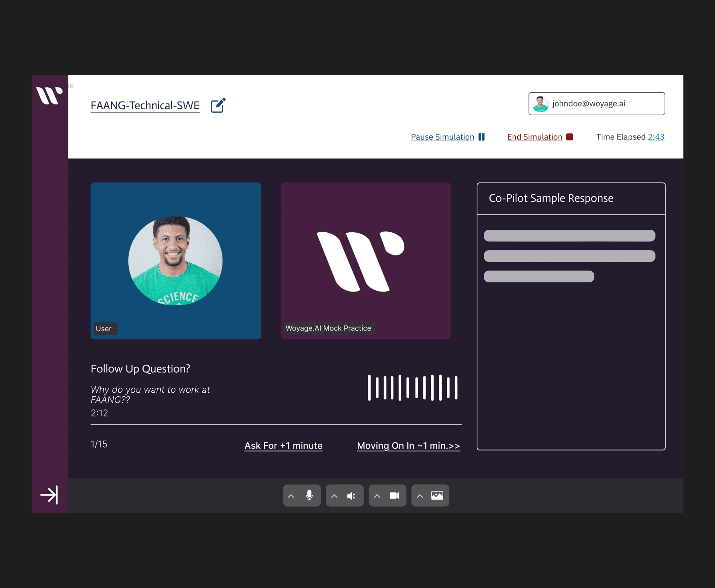715x588 pixels.
Task: Click the Woyage W logo in sidebar
Action: pos(49,95)
